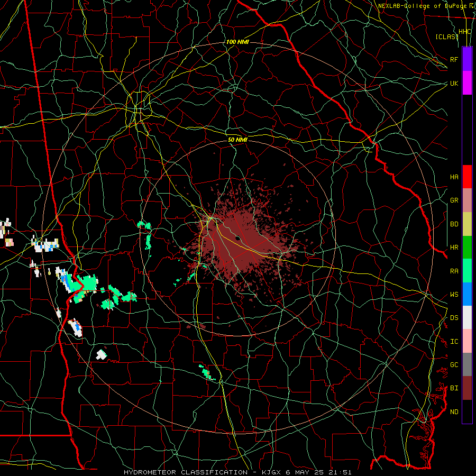The image size is (476, 476).
Task: Click the UK magenta color swatch
Action: point(467,83)
